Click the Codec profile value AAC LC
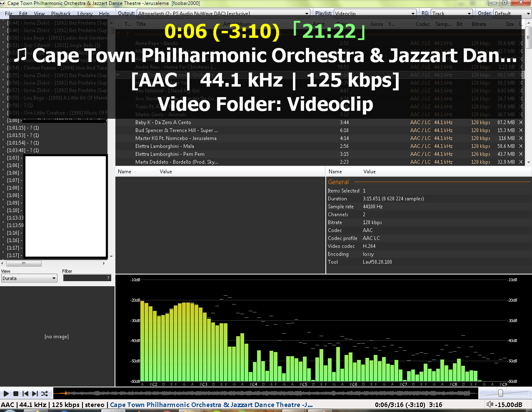Viewport: 532px width, 412px height. click(371, 238)
